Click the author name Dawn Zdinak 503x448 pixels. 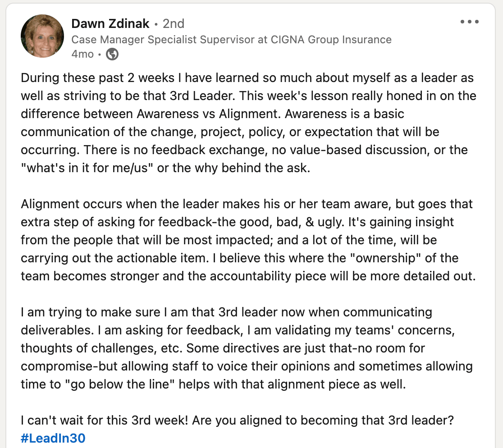coord(110,23)
